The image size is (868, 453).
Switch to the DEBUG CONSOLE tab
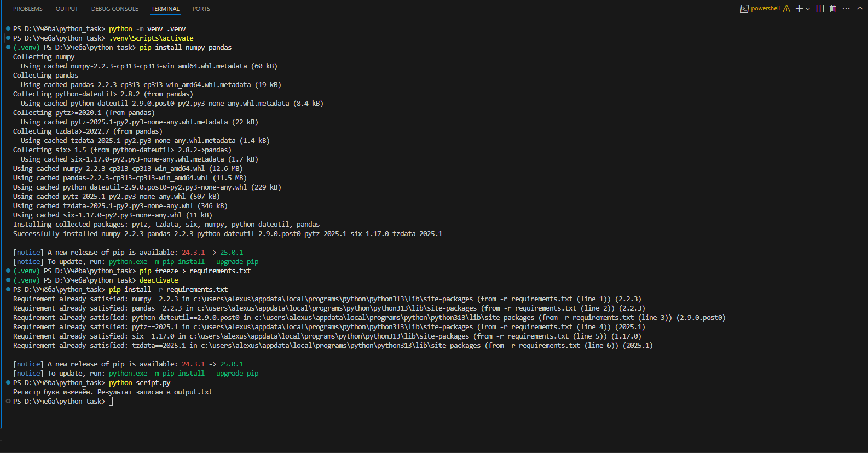115,9
